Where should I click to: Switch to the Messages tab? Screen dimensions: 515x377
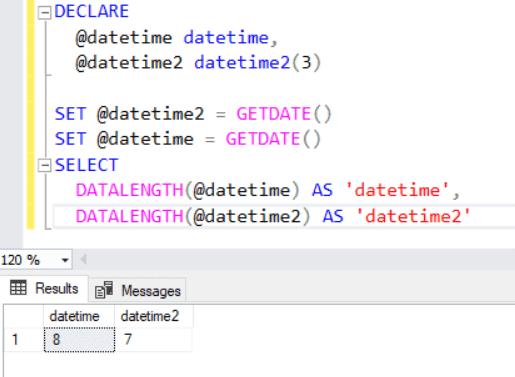138,290
